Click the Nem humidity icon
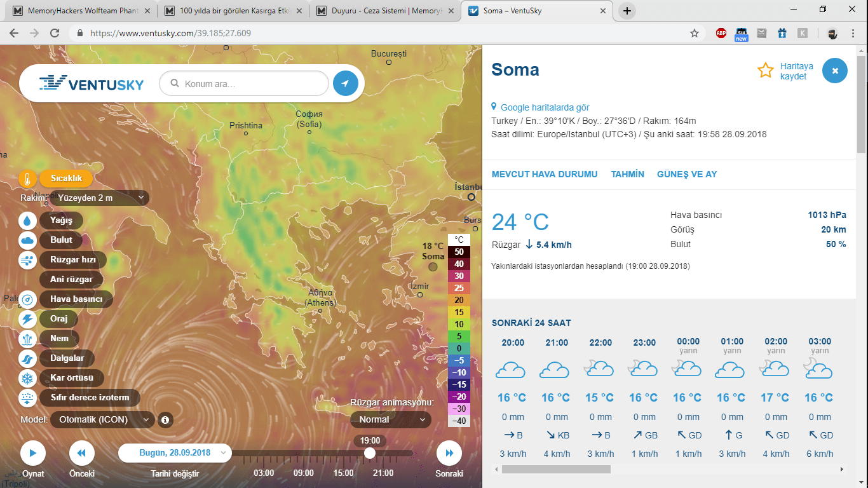 coord(28,339)
